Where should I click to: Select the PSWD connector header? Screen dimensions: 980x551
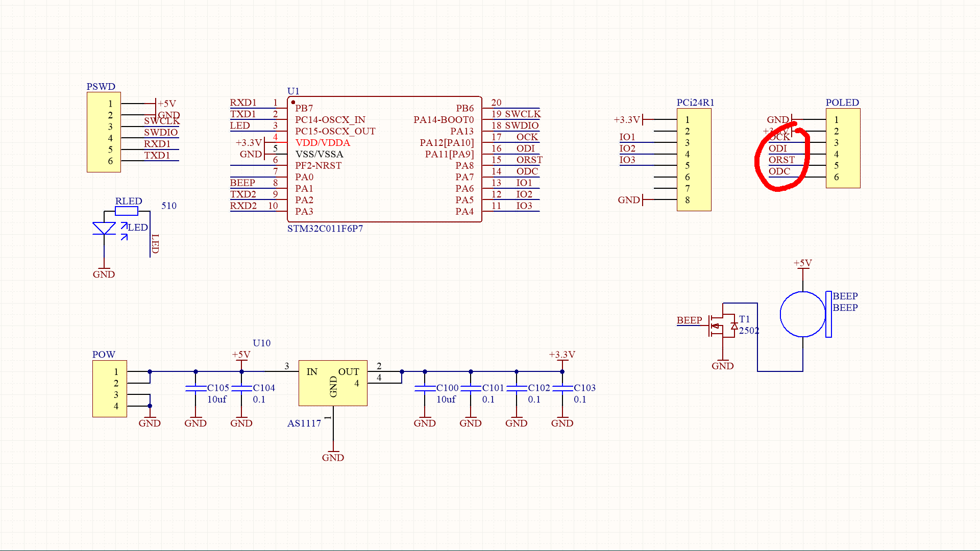[104, 132]
